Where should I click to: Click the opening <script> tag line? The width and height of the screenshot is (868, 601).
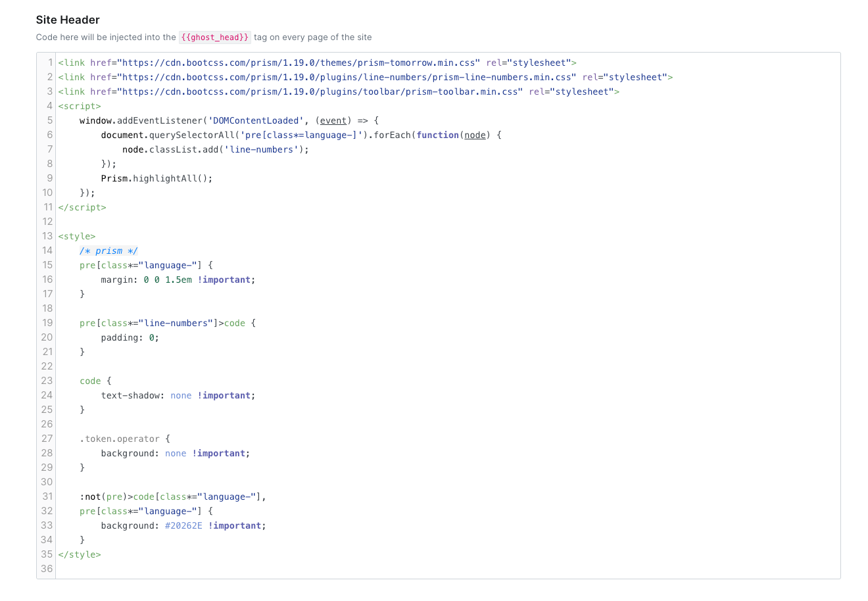tap(80, 107)
